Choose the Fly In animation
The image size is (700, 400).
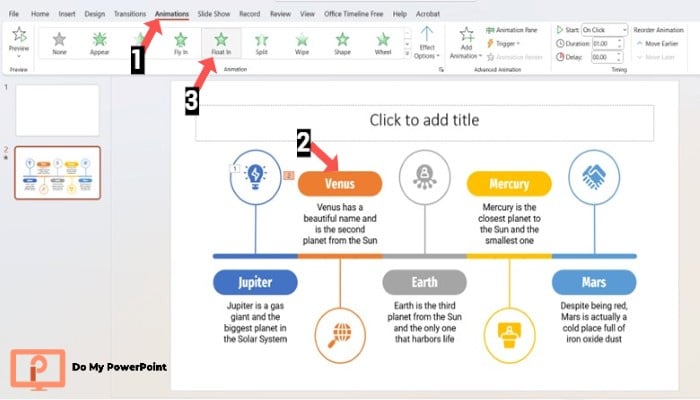pyautogui.click(x=180, y=43)
